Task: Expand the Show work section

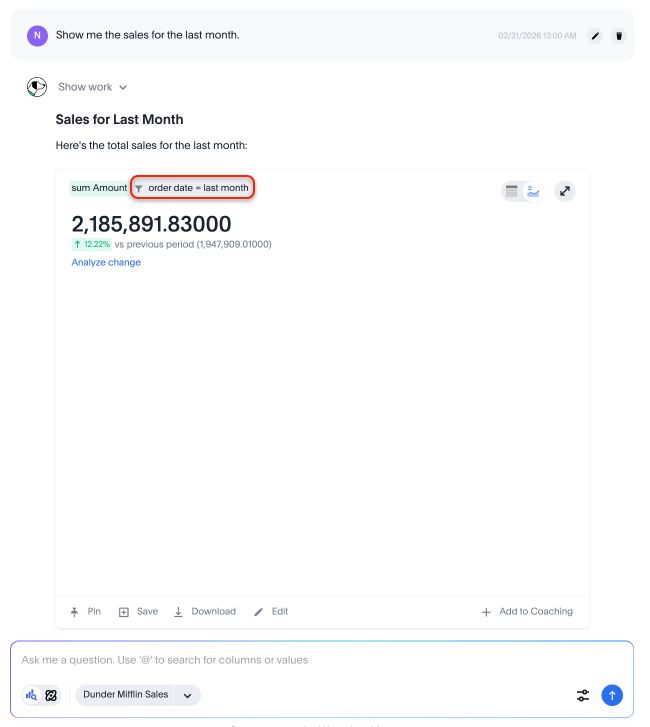Action: click(x=93, y=87)
